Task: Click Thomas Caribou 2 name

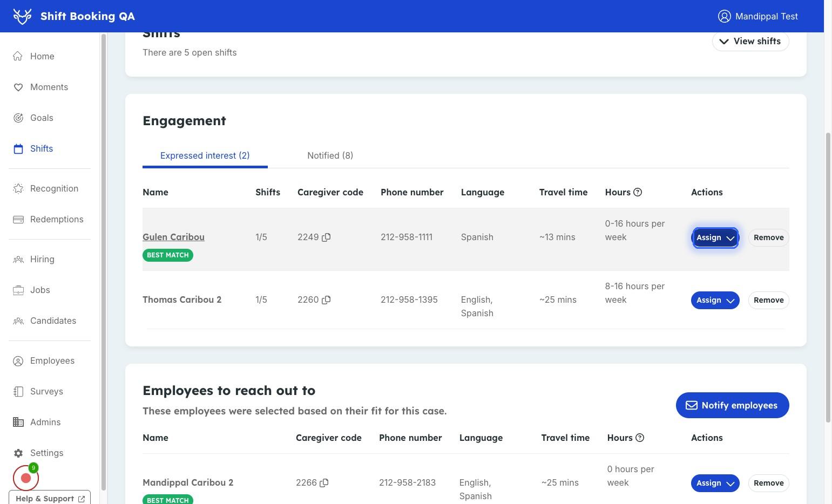Action: (182, 299)
